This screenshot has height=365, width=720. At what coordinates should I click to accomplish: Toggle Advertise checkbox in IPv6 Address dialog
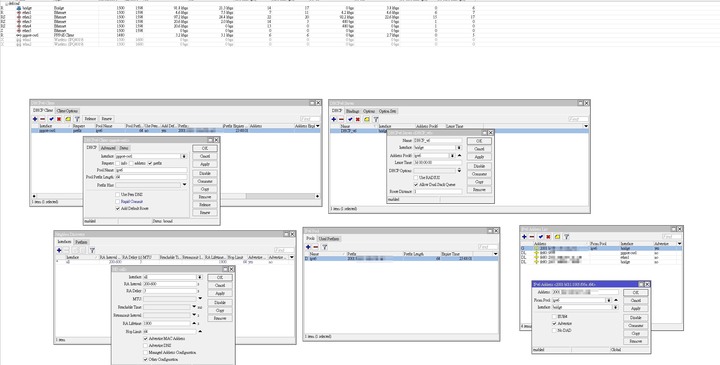554,324
